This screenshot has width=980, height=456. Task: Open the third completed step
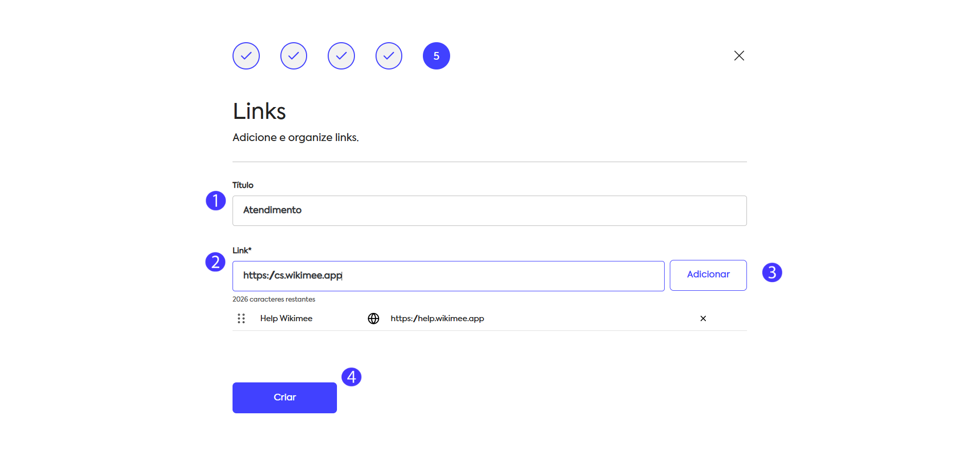point(341,56)
